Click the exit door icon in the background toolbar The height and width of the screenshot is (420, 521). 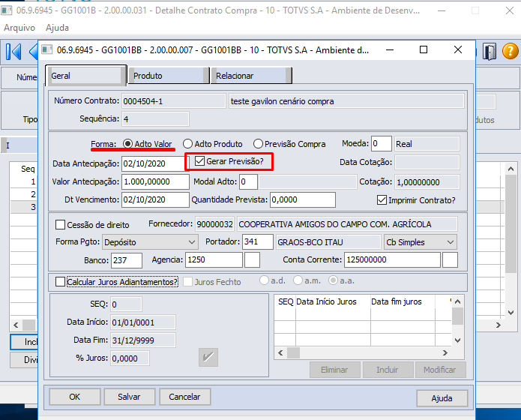489,52
